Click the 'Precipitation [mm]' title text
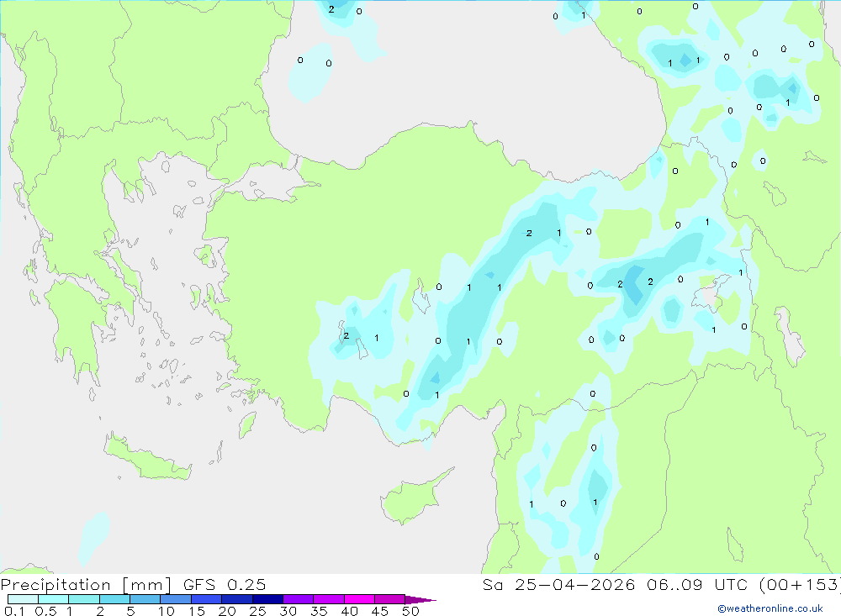Viewport: 841px width, 616px height. [87, 585]
